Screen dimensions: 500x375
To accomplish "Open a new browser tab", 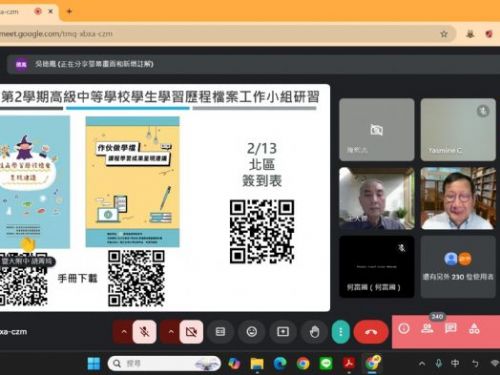I will click(69, 11).
